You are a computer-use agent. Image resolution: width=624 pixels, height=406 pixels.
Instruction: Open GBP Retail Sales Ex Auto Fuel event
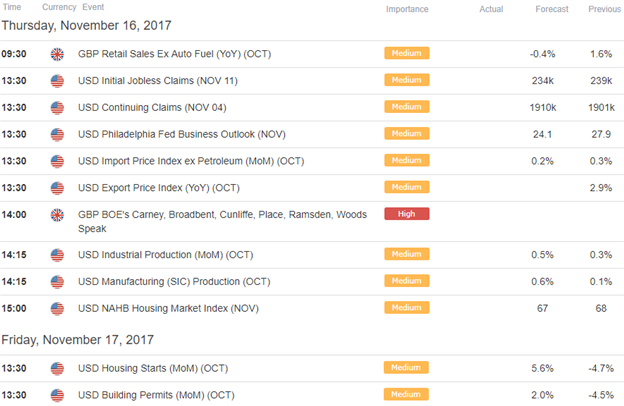175,54
